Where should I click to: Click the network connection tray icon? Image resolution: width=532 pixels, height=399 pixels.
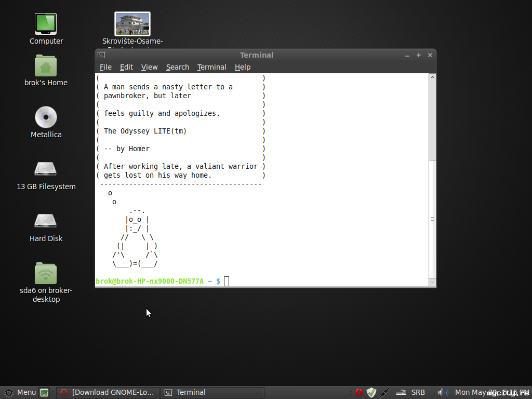[x=384, y=393]
